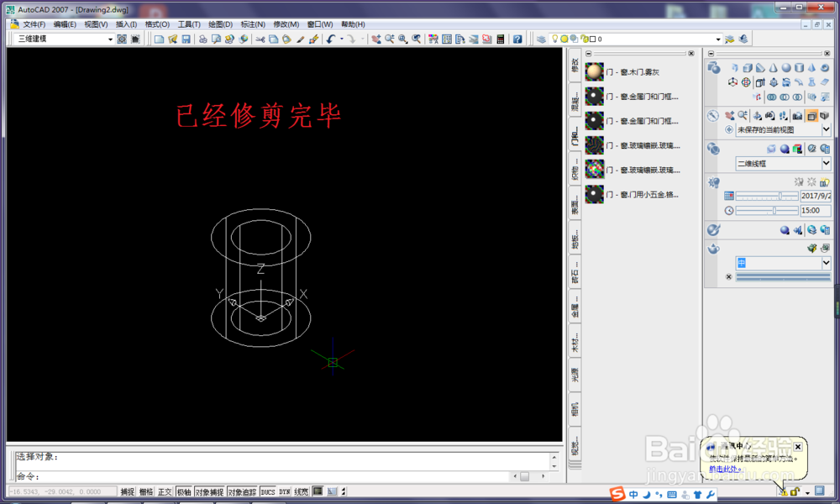Collapse the dashboard panel minus button

pyautogui.click(x=711, y=54)
